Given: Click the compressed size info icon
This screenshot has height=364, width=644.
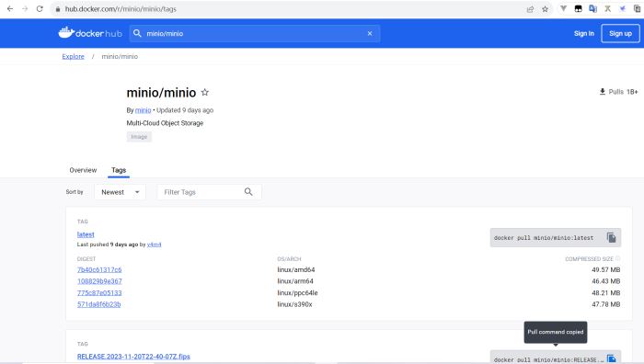Looking at the screenshot, I should pos(617,258).
